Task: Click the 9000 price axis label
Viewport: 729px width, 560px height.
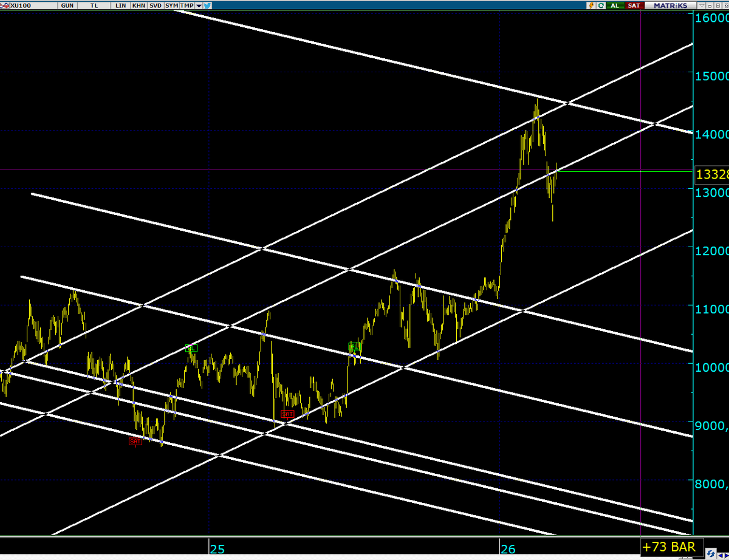Action: pos(712,425)
